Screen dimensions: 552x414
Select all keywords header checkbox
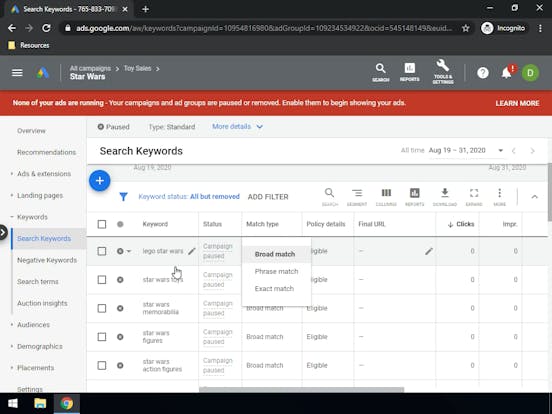point(102,224)
